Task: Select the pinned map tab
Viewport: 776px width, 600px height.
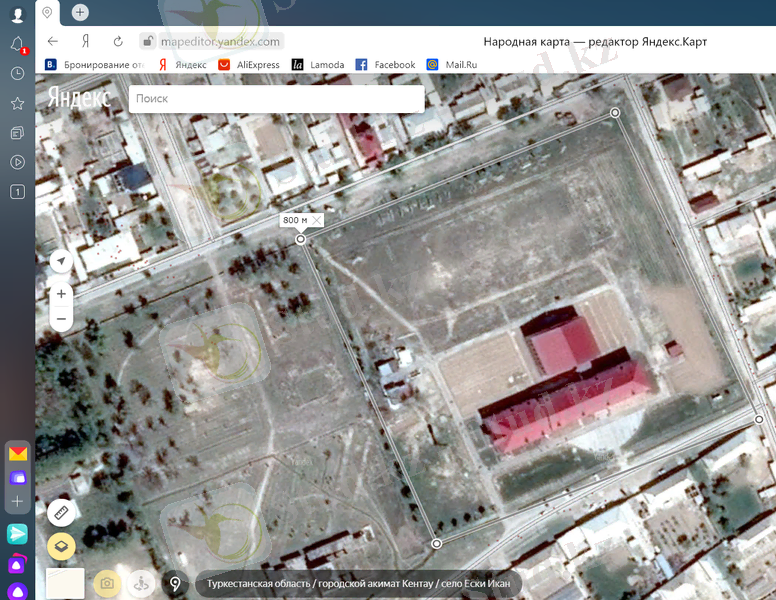Action: 48,13
